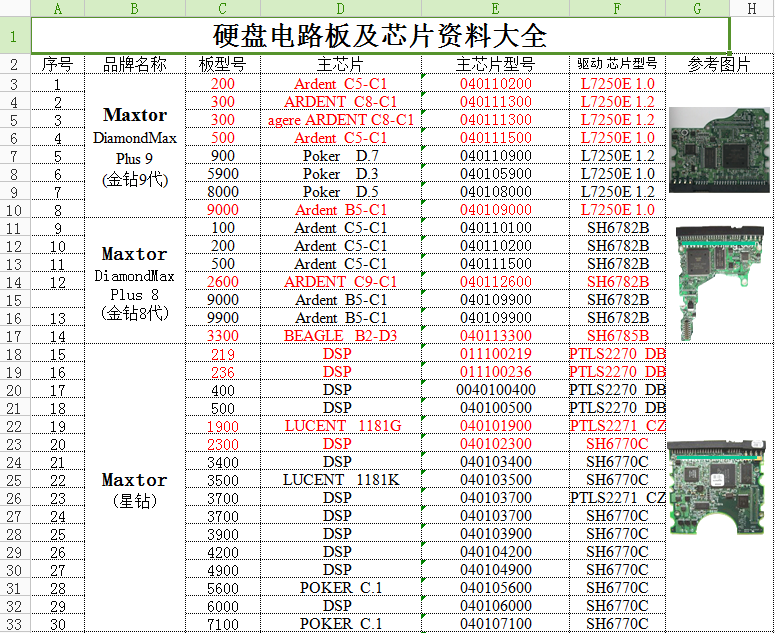Click board model cell 7100
The height and width of the screenshot is (633, 775).
point(223,624)
